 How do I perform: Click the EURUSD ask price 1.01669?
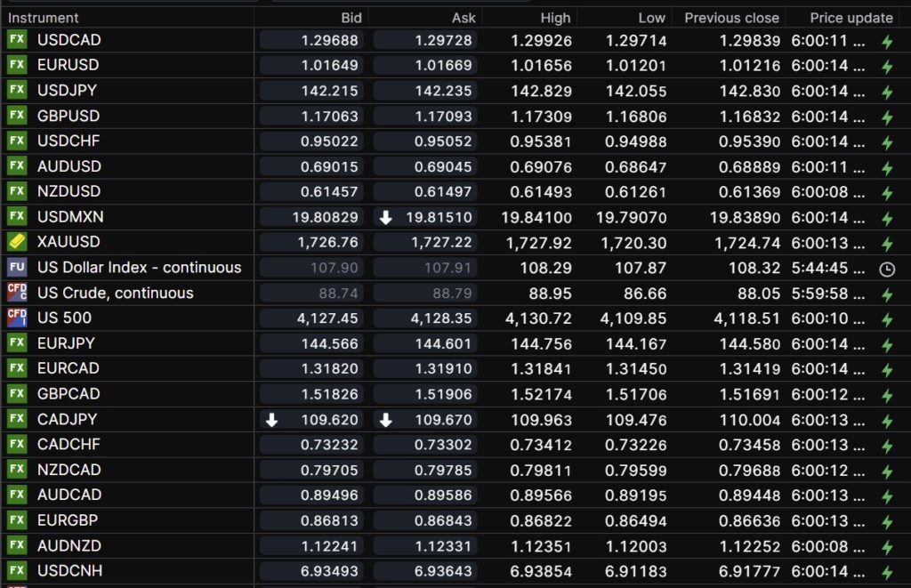[x=426, y=66]
